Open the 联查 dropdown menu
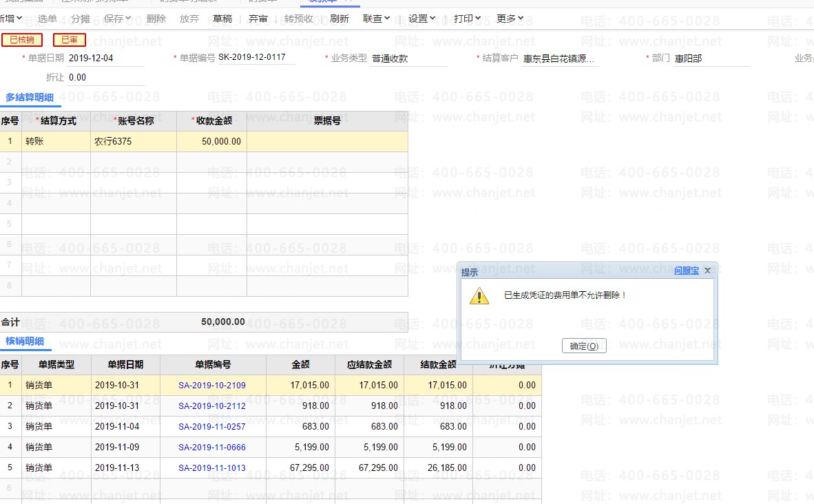 (x=376, y=19)
